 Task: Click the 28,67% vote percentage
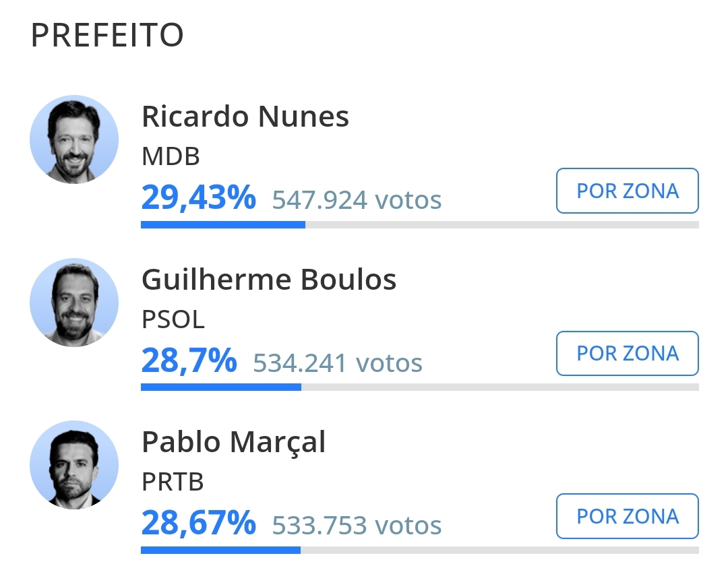(199, 524)
